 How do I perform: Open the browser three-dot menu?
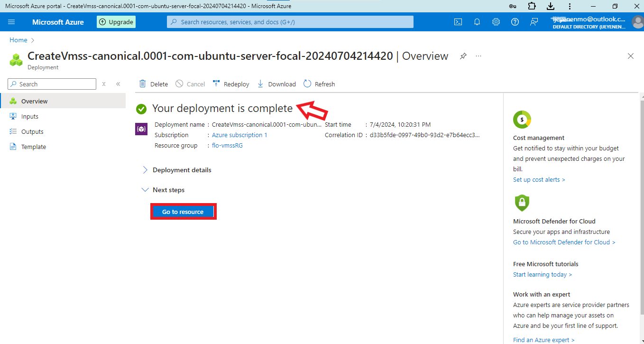coord(570,6)
